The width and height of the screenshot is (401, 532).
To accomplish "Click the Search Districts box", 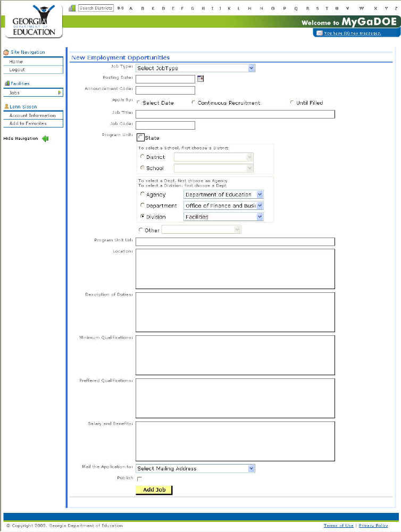I will [x=96, y=8].
